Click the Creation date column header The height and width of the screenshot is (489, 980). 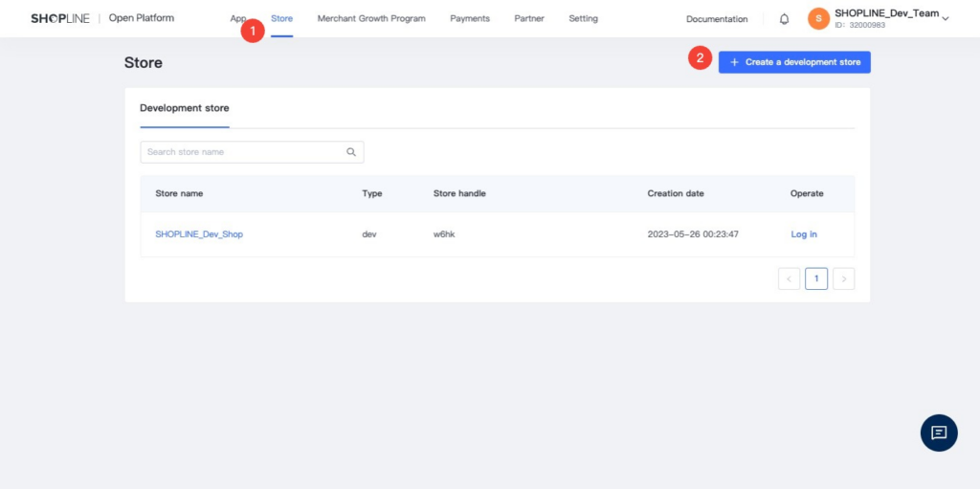pyautogui.click(x=676, y=194)
